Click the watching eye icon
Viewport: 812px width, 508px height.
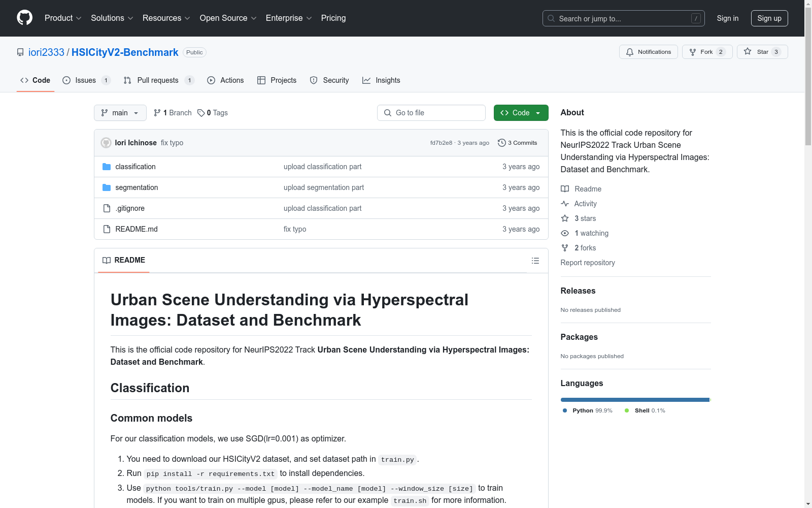pos(565,233)
